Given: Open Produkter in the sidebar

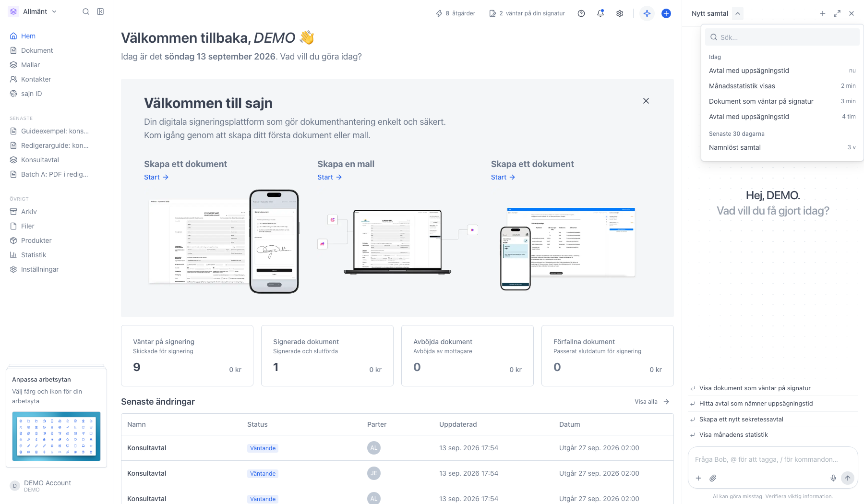Looking at the screenshot, I should (x=57, y=240).
